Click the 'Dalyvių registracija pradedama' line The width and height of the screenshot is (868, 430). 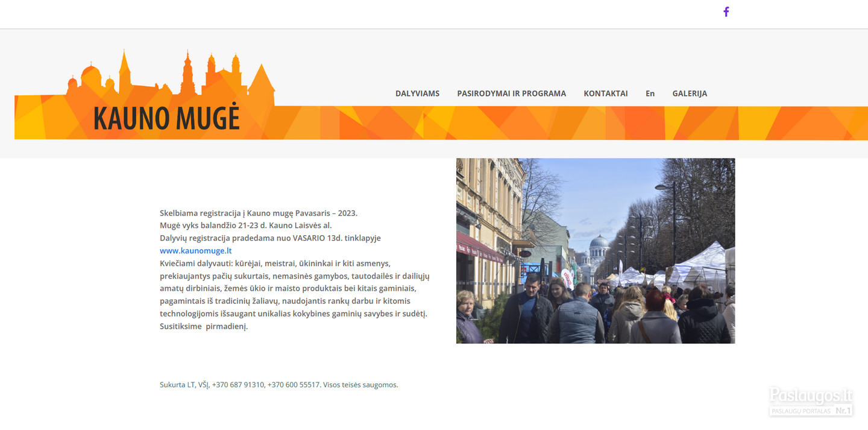coord(270,238)
